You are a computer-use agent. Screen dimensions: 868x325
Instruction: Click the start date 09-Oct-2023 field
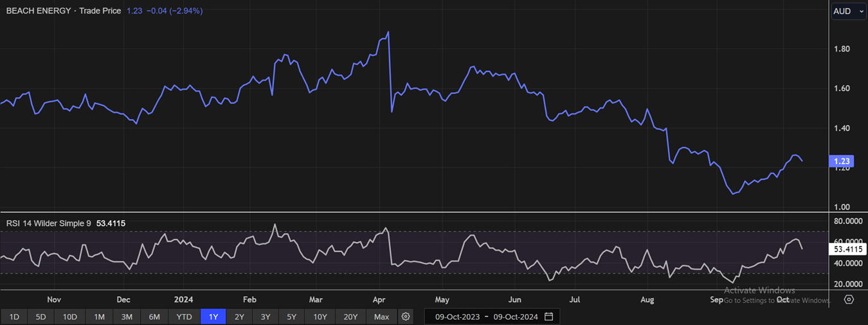pyautogui.click(x=457, y=317)
